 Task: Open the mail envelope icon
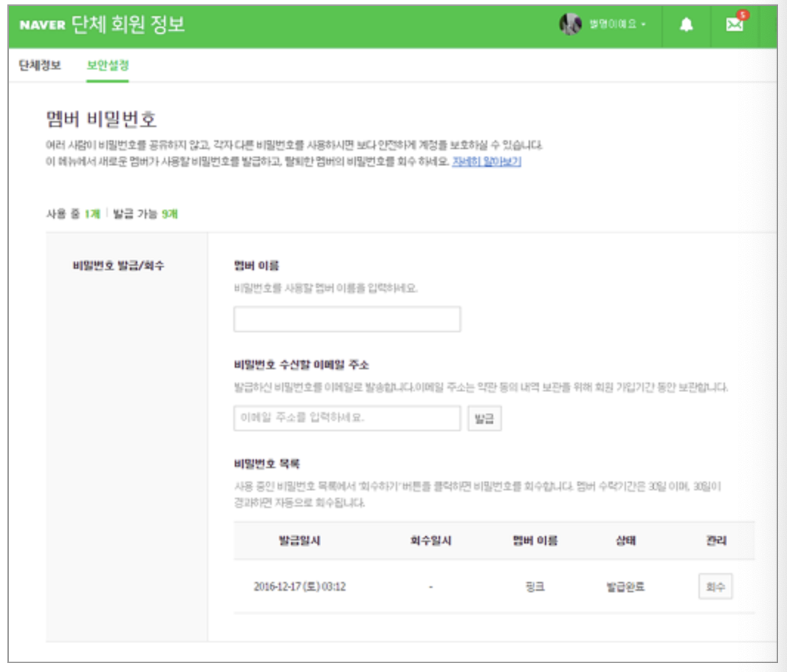[734, 24]
